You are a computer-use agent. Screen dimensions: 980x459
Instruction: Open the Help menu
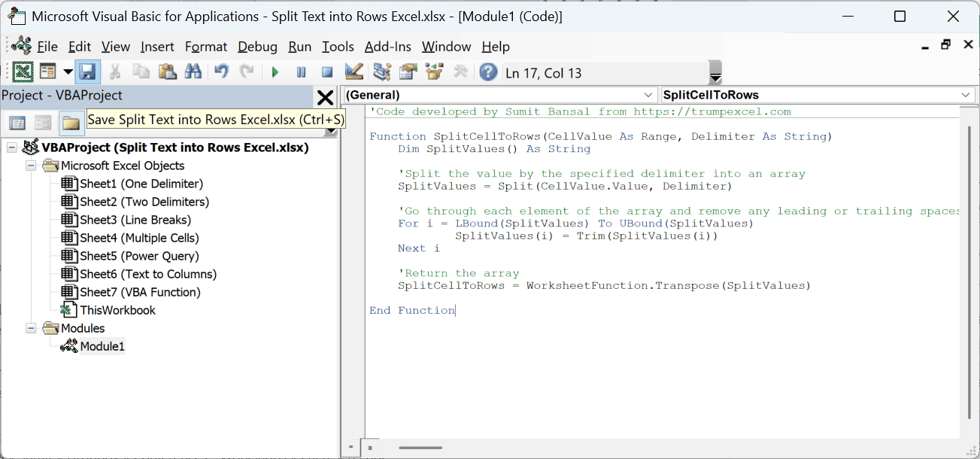(x=496, y=47)
